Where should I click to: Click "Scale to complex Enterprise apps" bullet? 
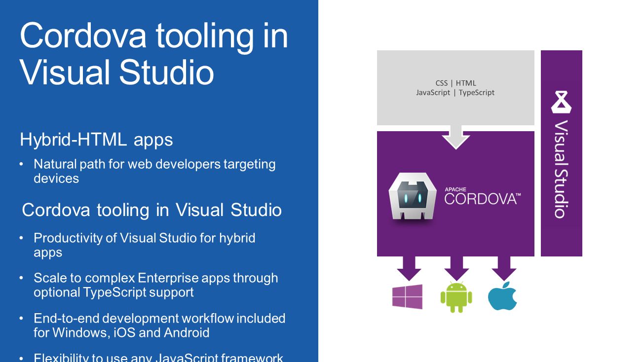pyautogui.click(x=156, y=285)
